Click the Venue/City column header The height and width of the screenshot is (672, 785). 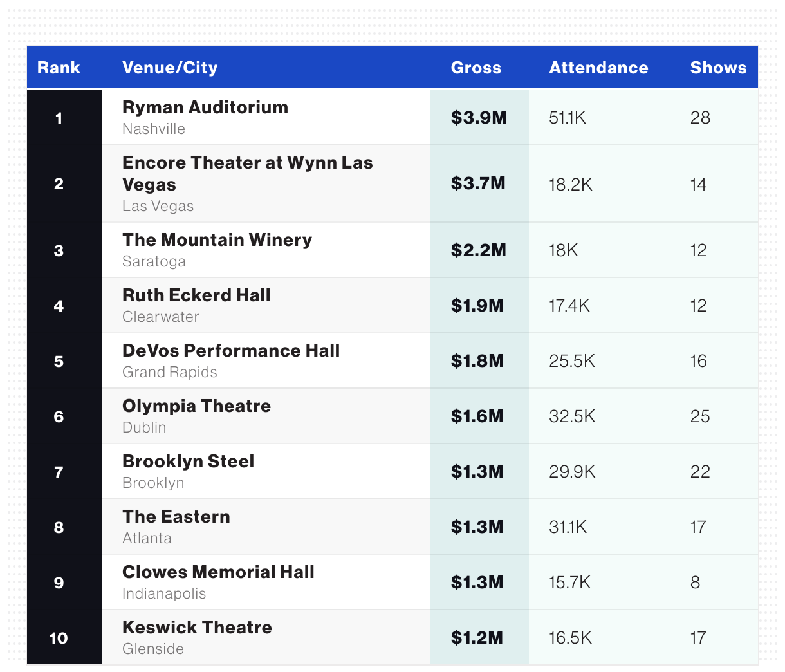(x=170, y=68)
